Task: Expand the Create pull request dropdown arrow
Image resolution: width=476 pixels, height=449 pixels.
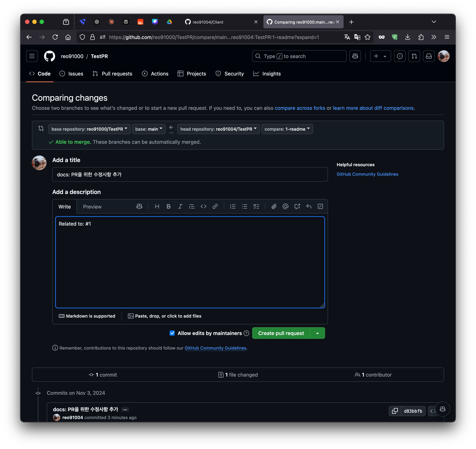Action: click(317, 333)
